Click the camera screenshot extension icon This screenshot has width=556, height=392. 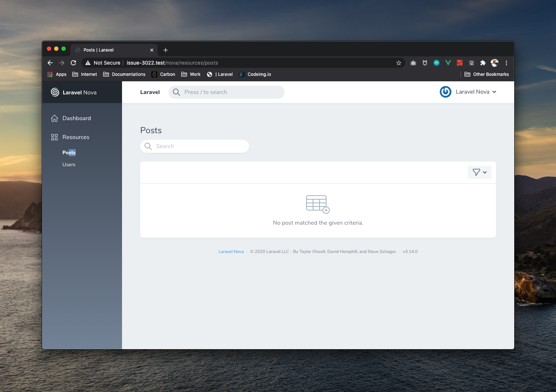pyautogui.click(x=413, y=63)
